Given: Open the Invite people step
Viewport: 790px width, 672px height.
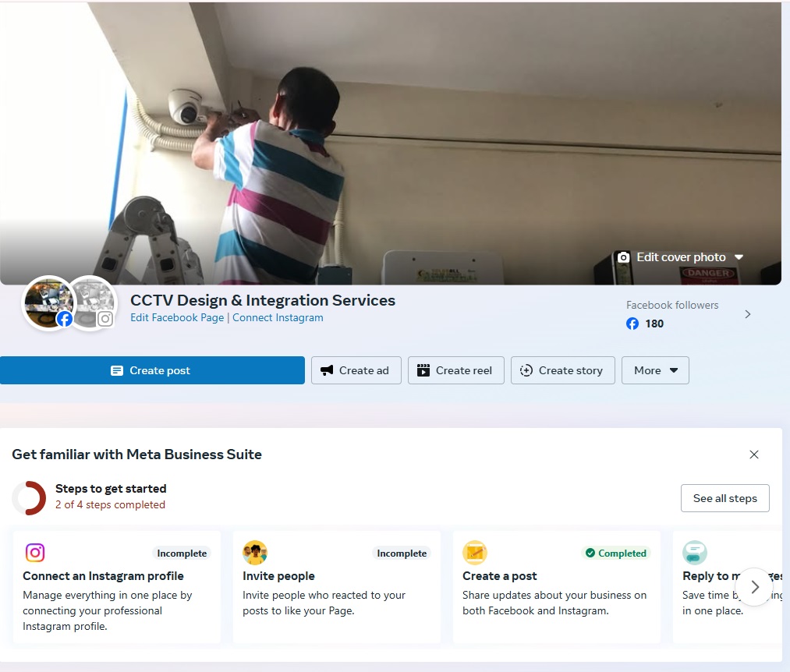Looking at the screenshot, I should point(337,587).
